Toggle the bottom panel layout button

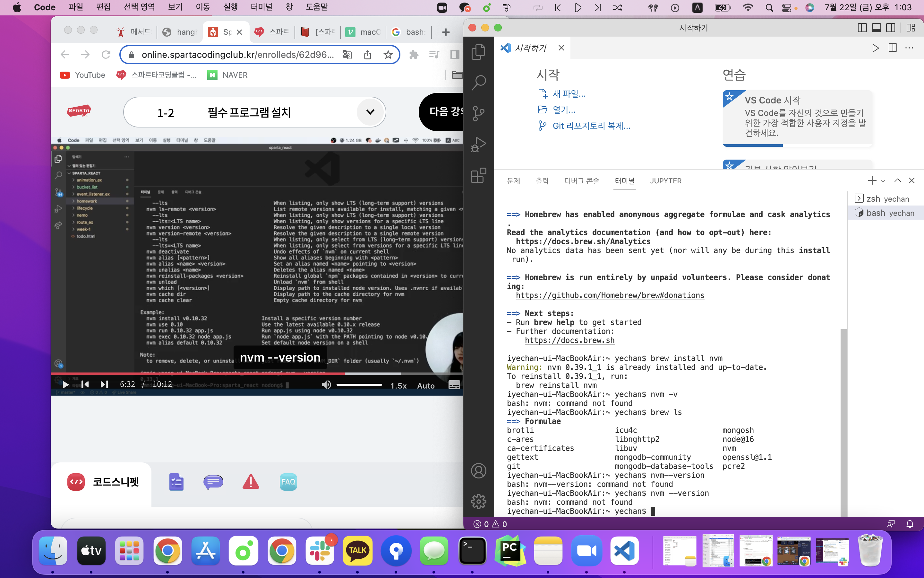coord(877,28)
